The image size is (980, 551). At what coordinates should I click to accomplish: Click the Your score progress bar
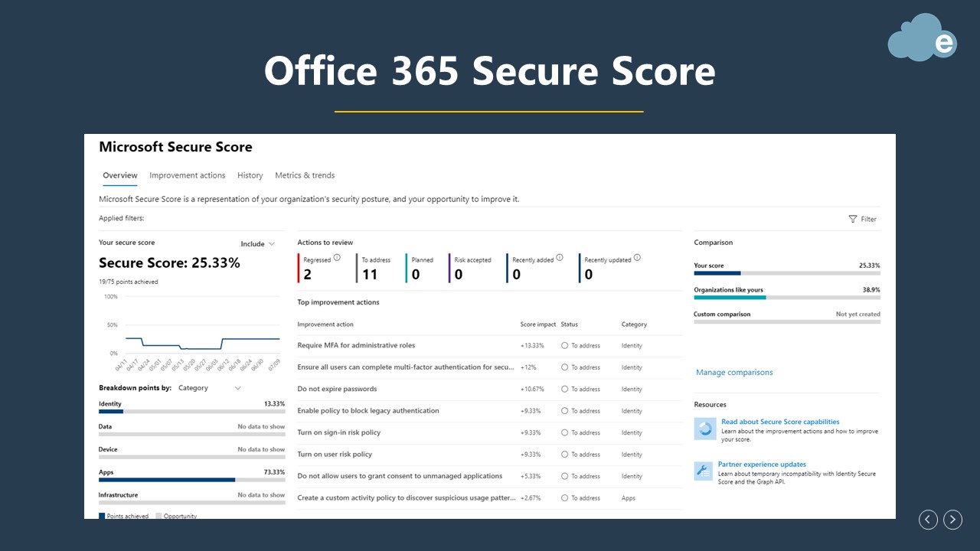coord(787,273)
